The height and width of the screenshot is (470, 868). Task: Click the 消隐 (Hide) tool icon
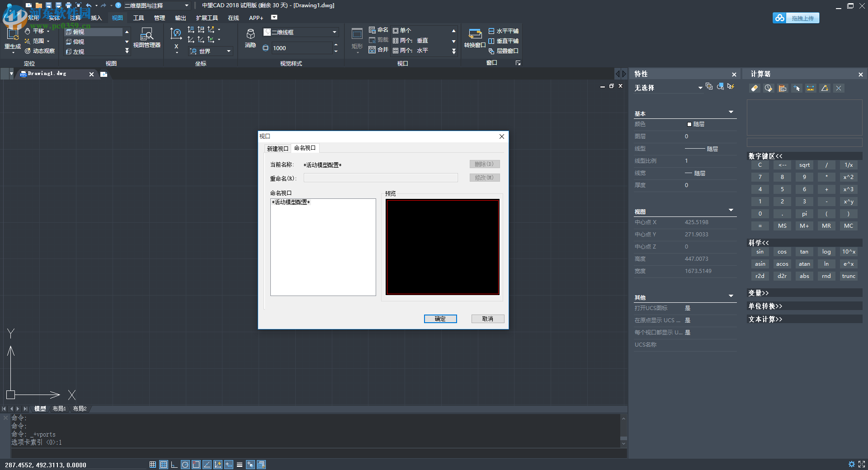point(250,38)
